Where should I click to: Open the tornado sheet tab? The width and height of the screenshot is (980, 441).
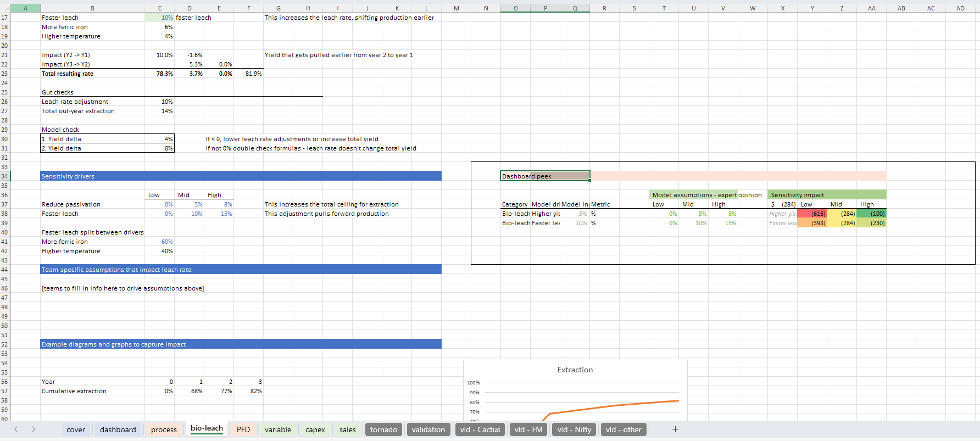[x=383, y=429]
